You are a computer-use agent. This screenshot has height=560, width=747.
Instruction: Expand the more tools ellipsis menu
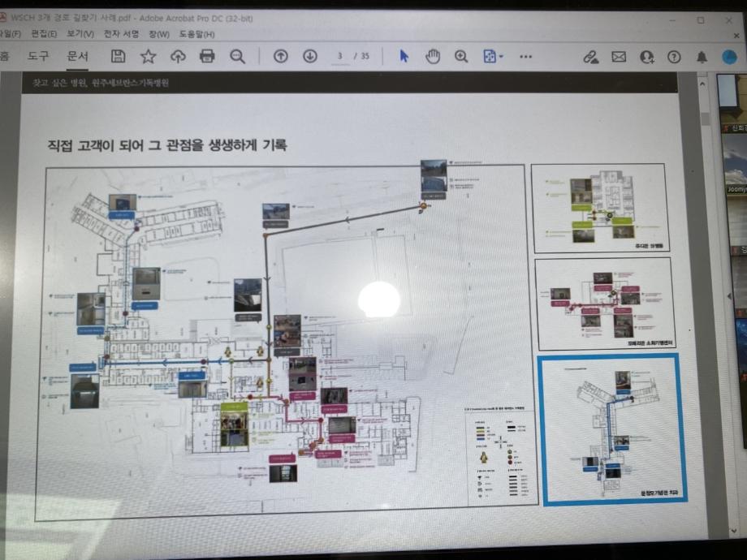(525, 56)
